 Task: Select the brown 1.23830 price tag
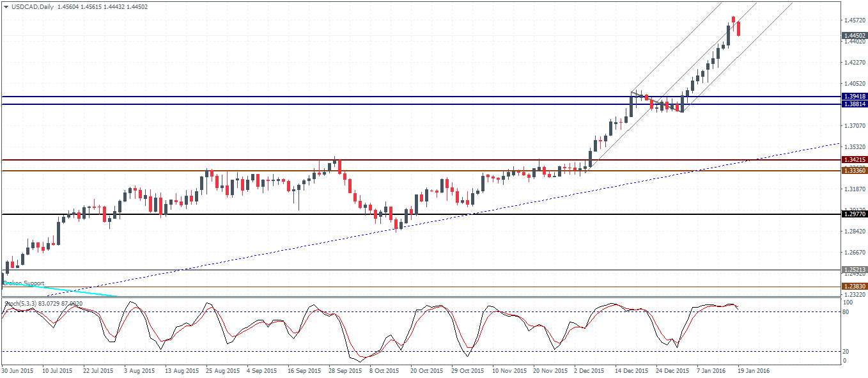coord(855,287)
